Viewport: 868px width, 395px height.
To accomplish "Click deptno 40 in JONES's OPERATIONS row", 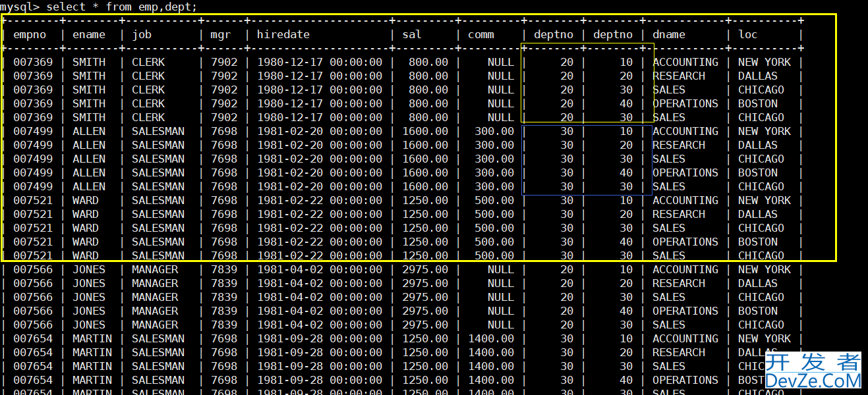I will click(626, 311).
